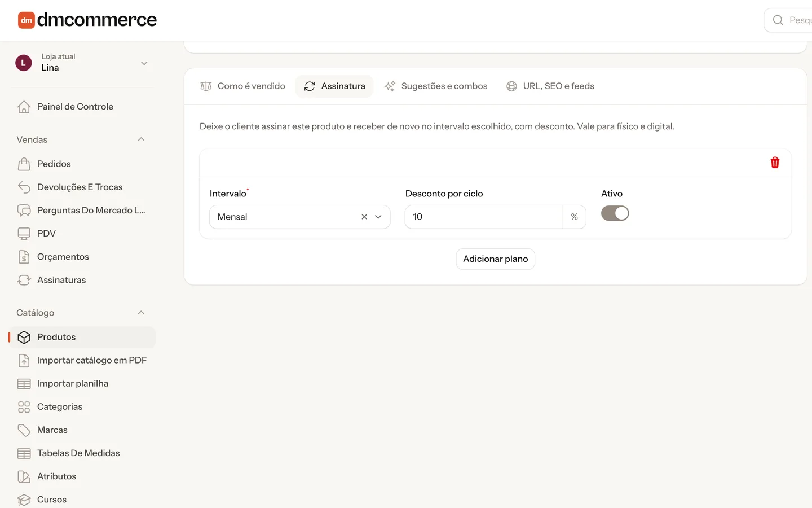The image size is (812, 508).
Task: Open Sugestões e combos tab
Action: 436,86
